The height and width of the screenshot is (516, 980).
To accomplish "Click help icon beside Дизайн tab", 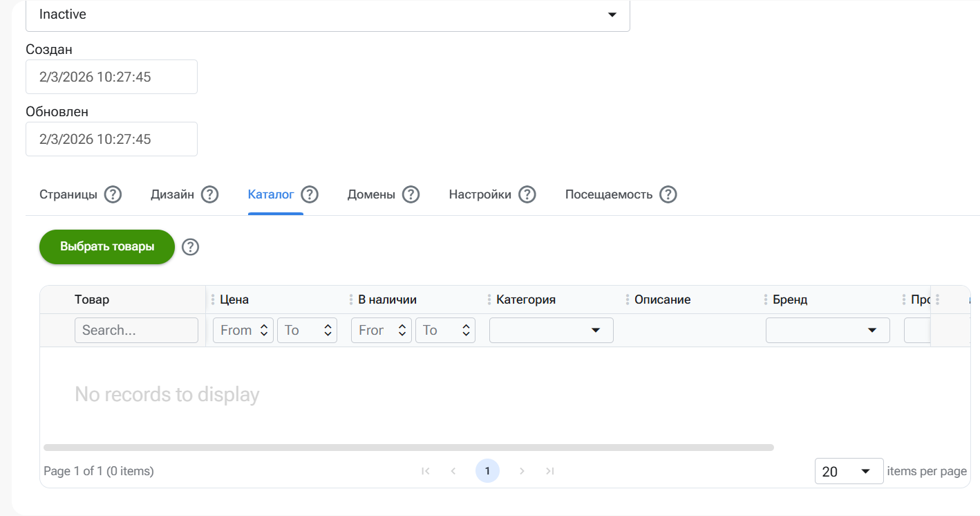I will [x=209, y=194].
